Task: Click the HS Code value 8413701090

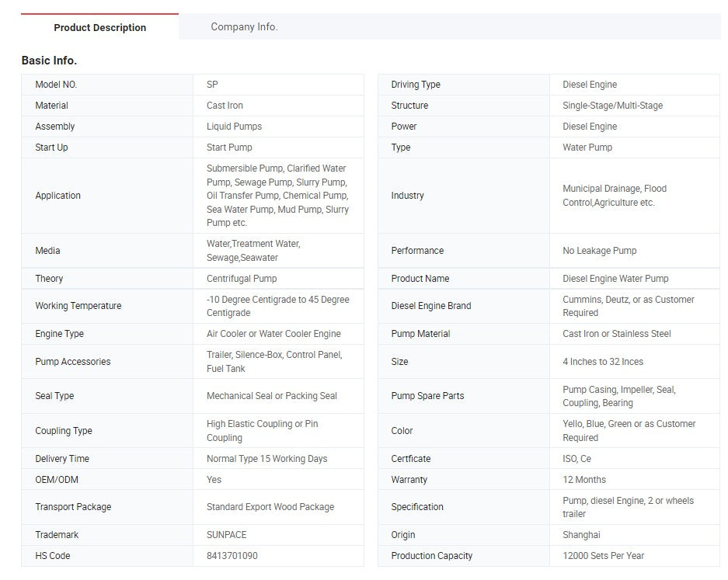Action: 232,556
